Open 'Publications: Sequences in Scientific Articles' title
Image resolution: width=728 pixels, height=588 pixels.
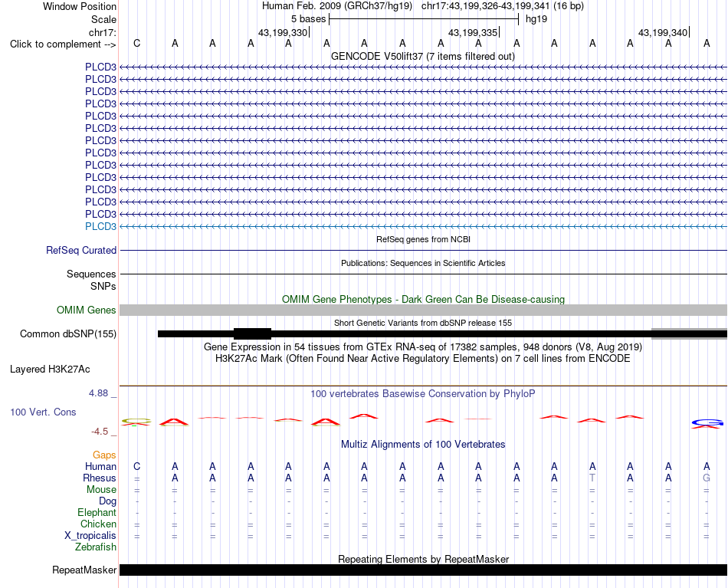pos(423,263)
